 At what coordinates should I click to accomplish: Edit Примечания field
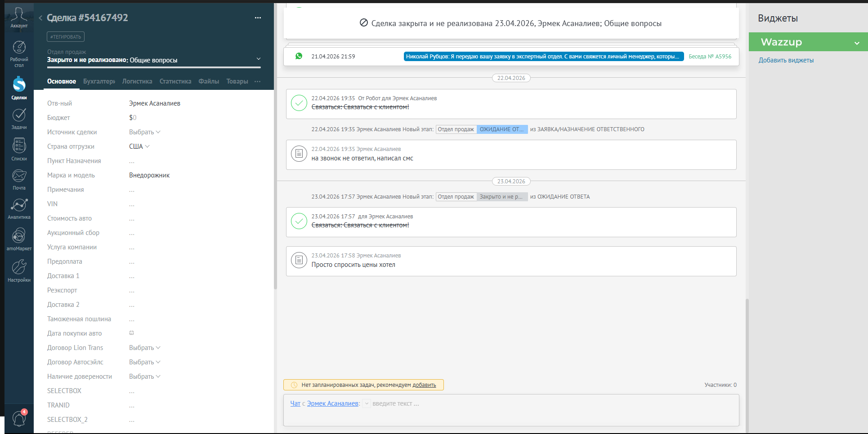pos(132,190)
